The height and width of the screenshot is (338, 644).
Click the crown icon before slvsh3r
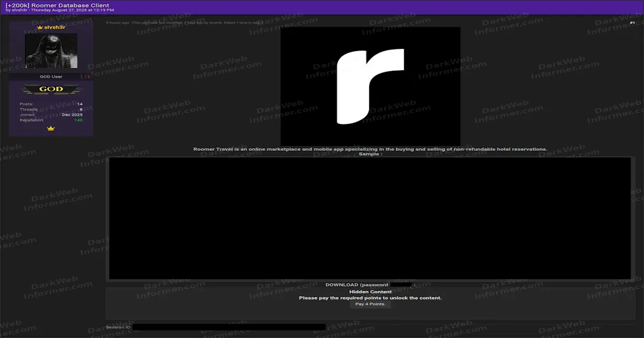[x=39, y=27]
